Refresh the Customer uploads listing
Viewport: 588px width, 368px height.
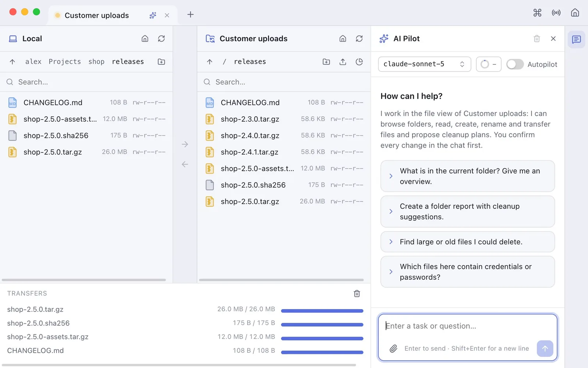[359, 39]
